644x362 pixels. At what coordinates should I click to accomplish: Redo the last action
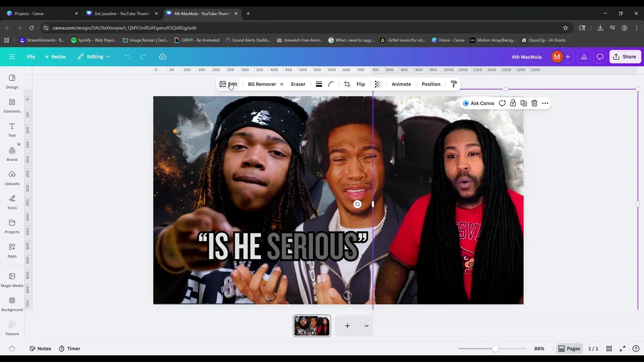tap(143, 57)
